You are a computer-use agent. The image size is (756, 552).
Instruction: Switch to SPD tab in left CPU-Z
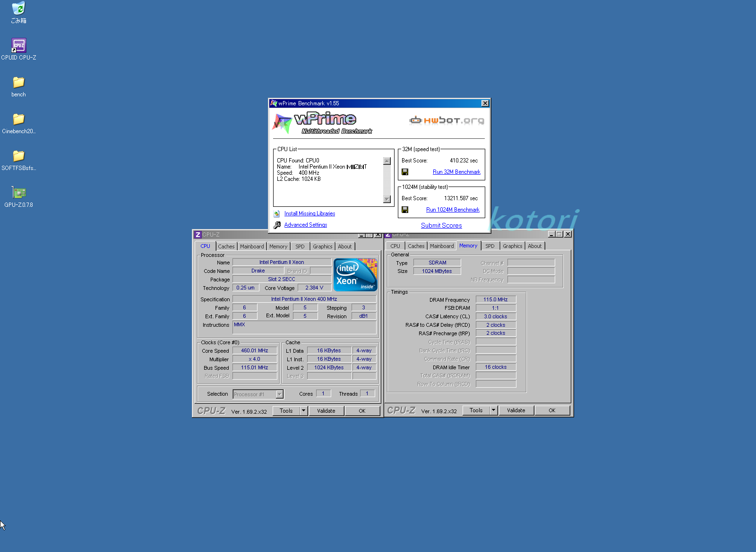(300, 246)
